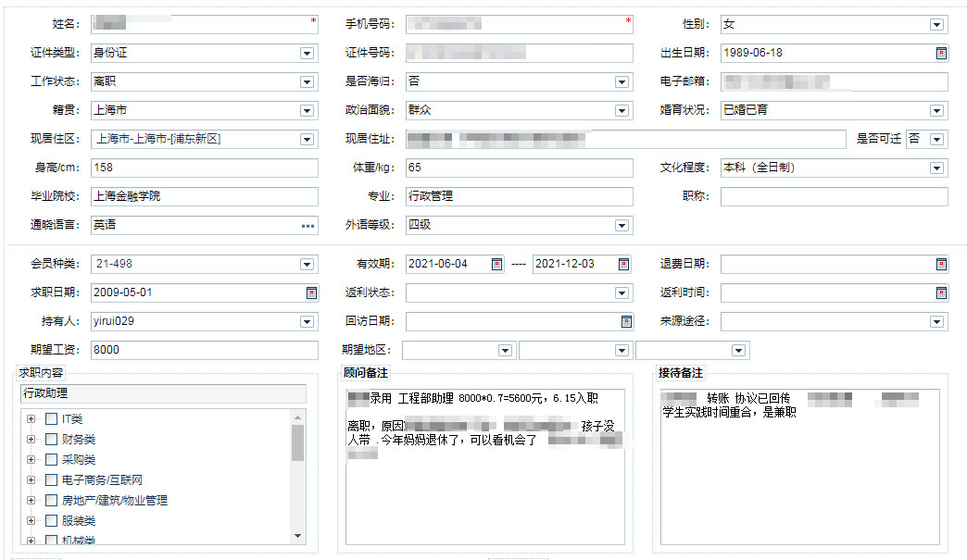Click the 毕业院校 field
967x560 pixels.
click(204, 196)
